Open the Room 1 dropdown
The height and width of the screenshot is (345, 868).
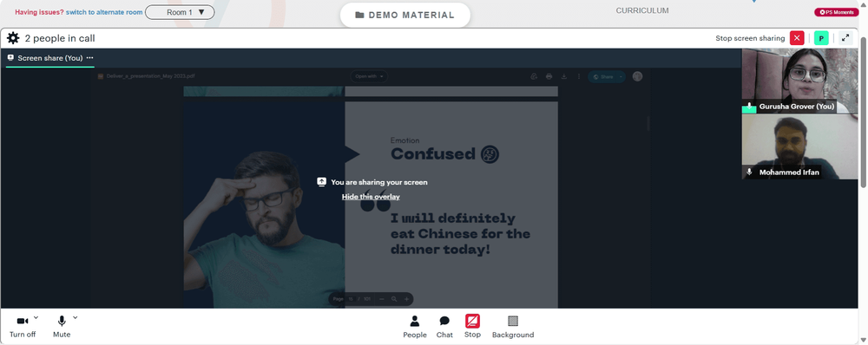coord(180,12)
